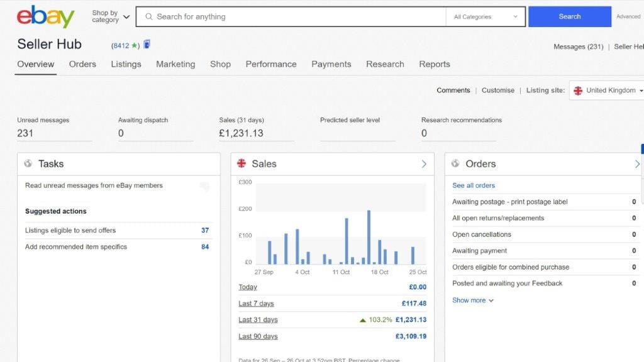Click the globe icon in Tasks panel
Screen dimensions: 644x362
28,163
